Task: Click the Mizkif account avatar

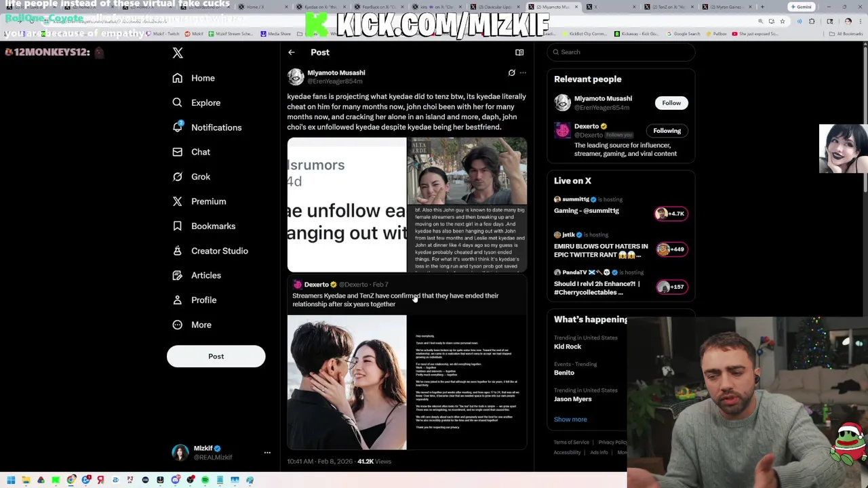Action: [180, 453]
